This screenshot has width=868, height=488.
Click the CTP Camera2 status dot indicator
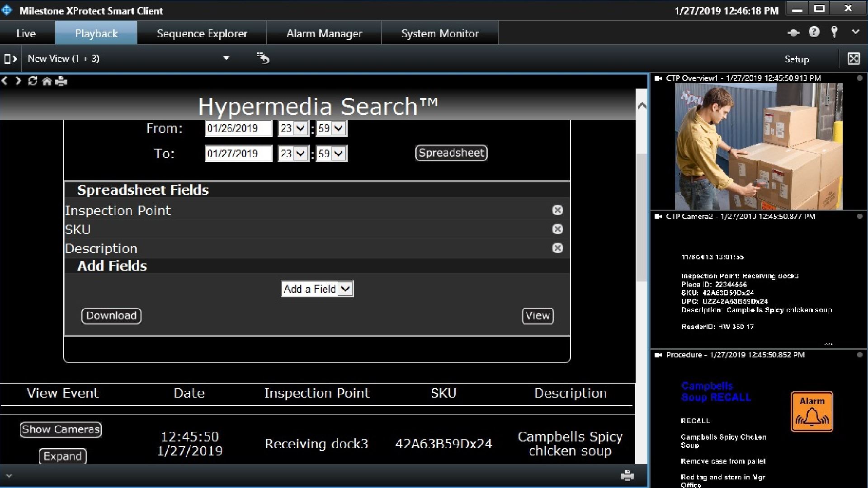[860, 217]
